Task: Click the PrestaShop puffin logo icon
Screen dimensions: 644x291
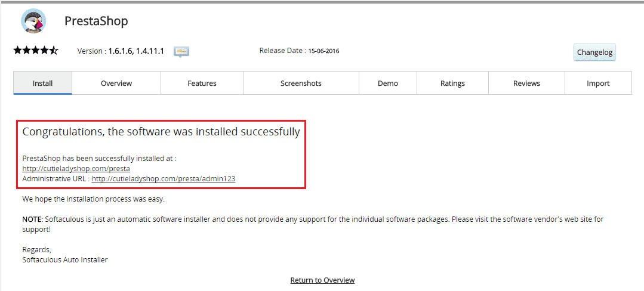Action: (33, 20)
